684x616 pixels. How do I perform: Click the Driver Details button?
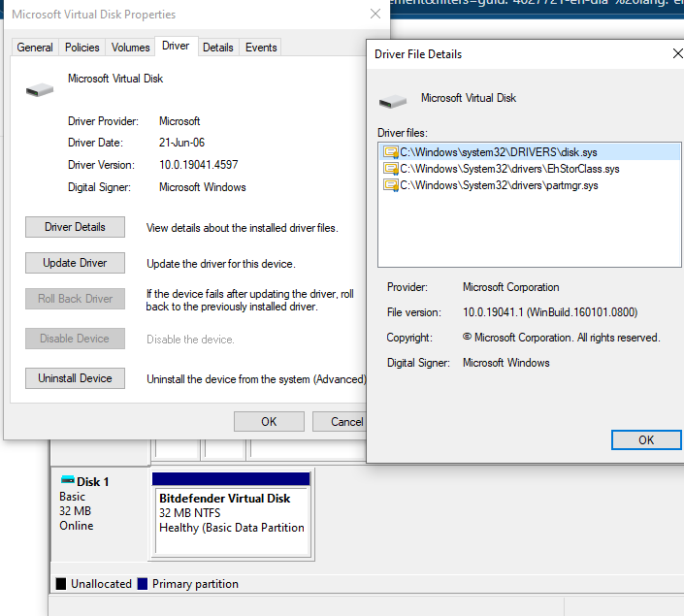pos(75,227)
